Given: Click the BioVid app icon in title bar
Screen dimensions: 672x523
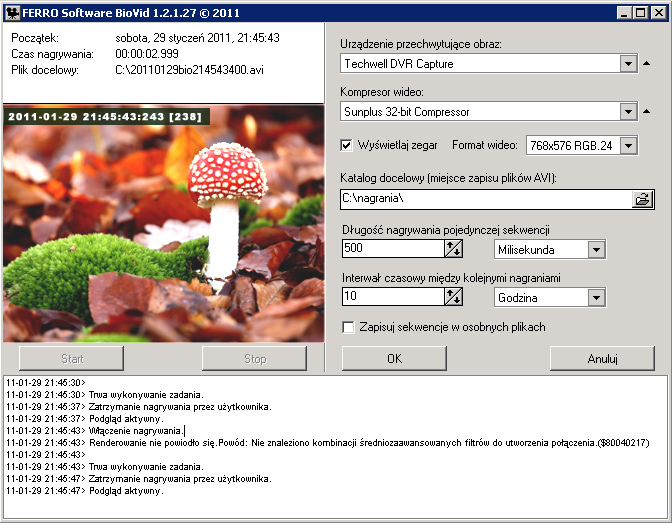Looking at the screenshot, I should point(12,13).
